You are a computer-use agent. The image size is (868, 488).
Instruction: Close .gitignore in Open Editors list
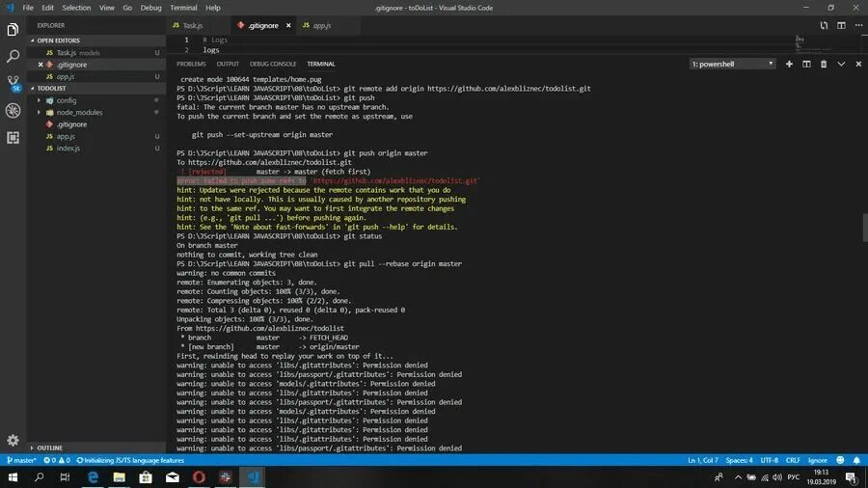pyautogui.click(x=41, y=65)
